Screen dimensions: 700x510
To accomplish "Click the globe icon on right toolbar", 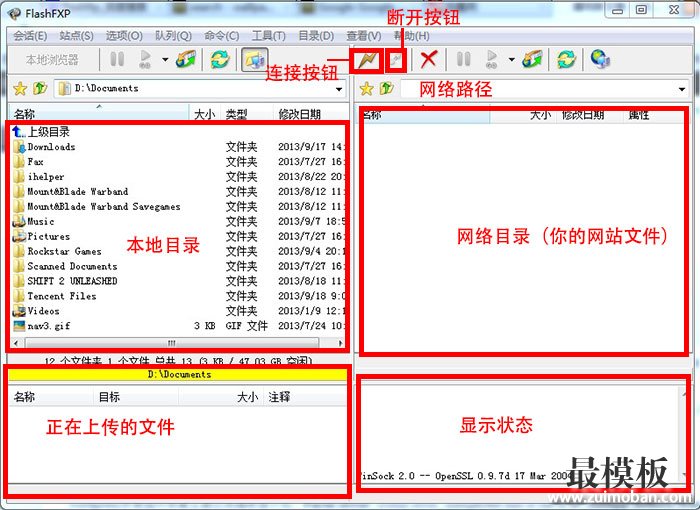I will [599, 59].
